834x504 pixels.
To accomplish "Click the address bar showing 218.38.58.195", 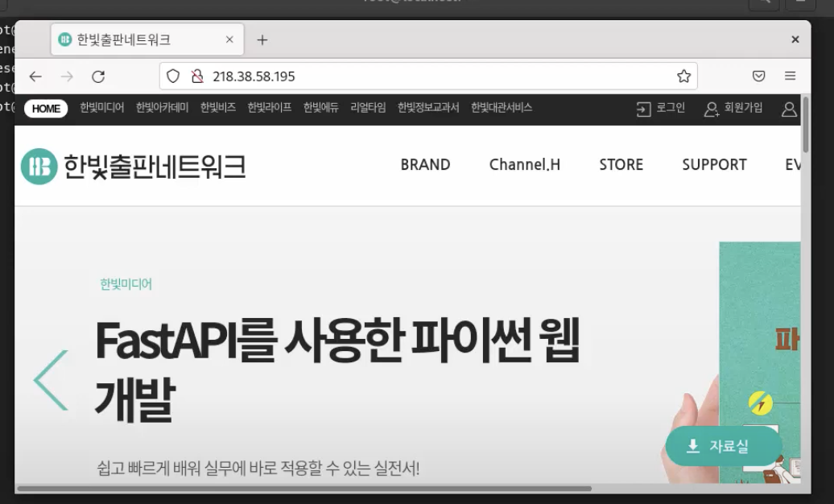I will pos(428,76).
